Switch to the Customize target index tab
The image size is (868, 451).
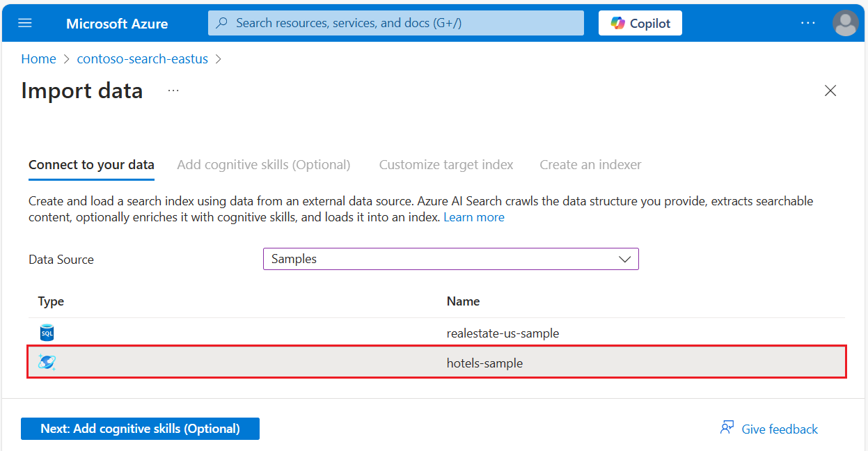[446, 164]
